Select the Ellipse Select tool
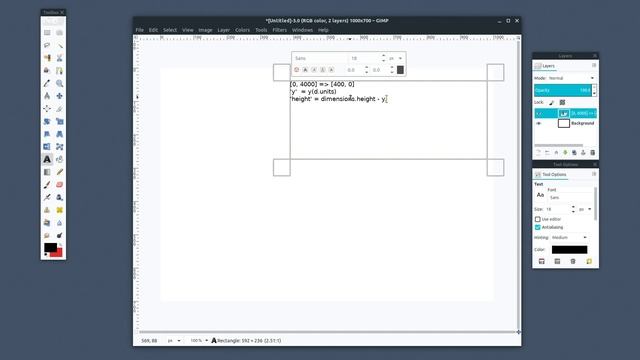This screenshot has height=360, width=640. [x=60, y=33]
